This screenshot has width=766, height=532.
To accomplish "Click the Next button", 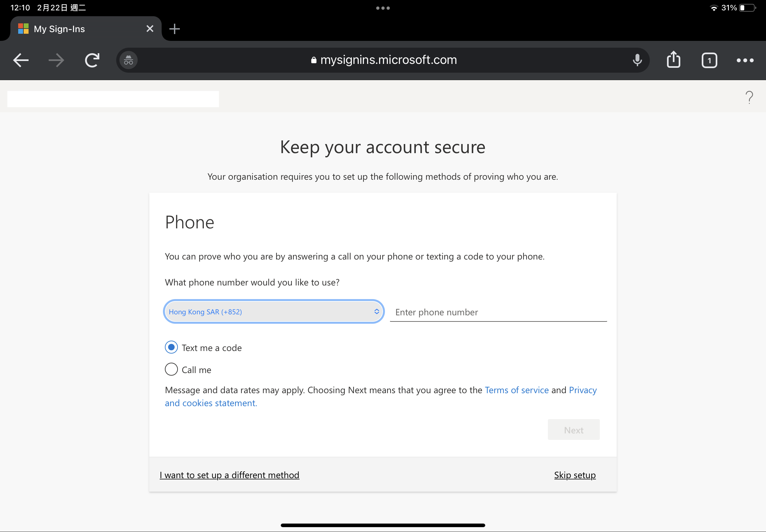I will click(573, 430).
